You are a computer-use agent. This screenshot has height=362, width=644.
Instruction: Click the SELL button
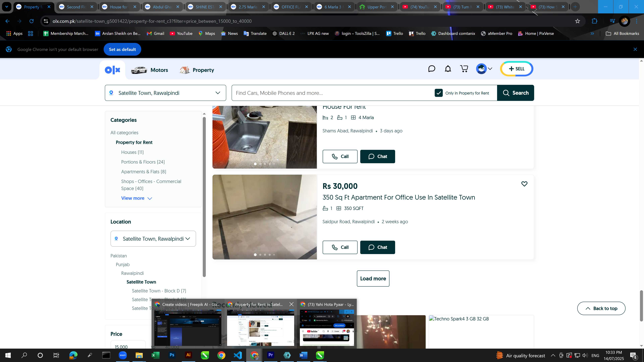pyautogui.click(x=517, y=69)
